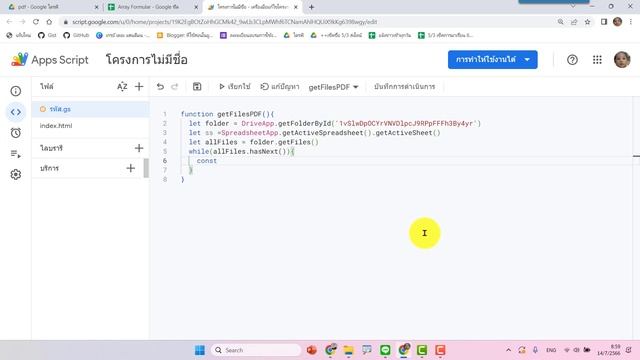Go back in browser history
This screenshot has height=360, width=640.
[x=9, y=22]
